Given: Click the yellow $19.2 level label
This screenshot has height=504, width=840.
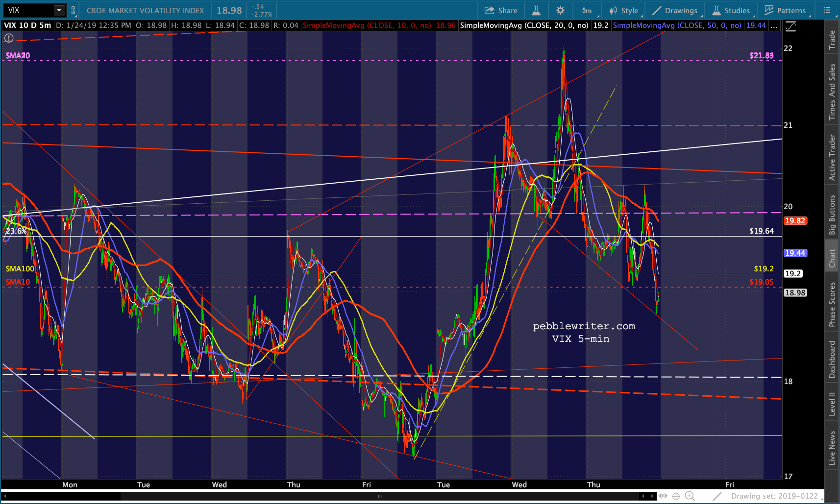Looking at the screenshot, I should [x=764, y=269].
